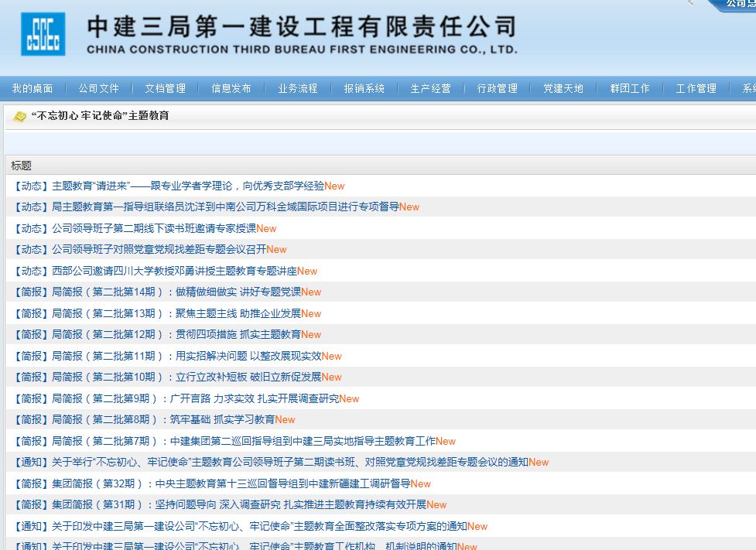Image resolution: width=756 pixels, height=550 pixels.
Task: Click the "不忘初心 牢记使命"主题教育 section title
Action: (101, 116)
